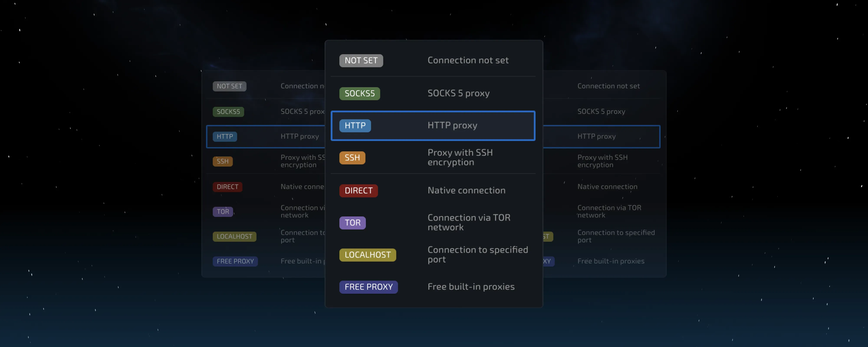Viewport: 868px width, 347px height.
Task: Pick 'Proxy with SSH encryption' center entry
Action: (x=460, y=157)
